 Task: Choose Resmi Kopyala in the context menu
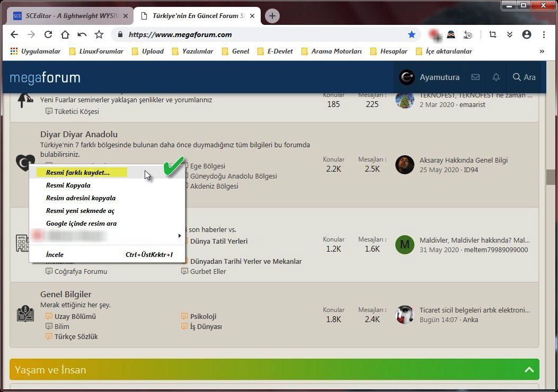click(x=107, y=185)
